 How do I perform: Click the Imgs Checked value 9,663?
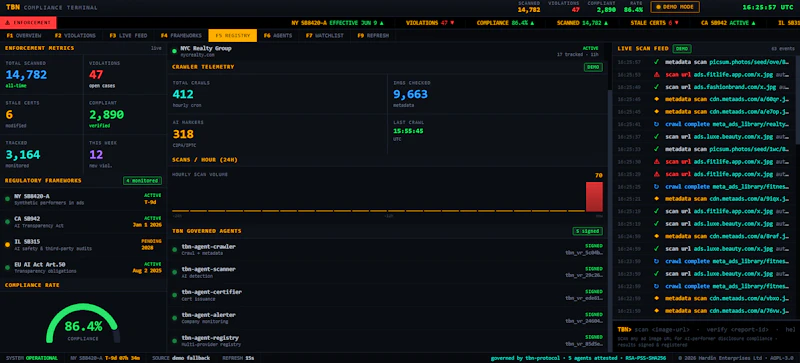pyautogui.click(x=410, y=94)
